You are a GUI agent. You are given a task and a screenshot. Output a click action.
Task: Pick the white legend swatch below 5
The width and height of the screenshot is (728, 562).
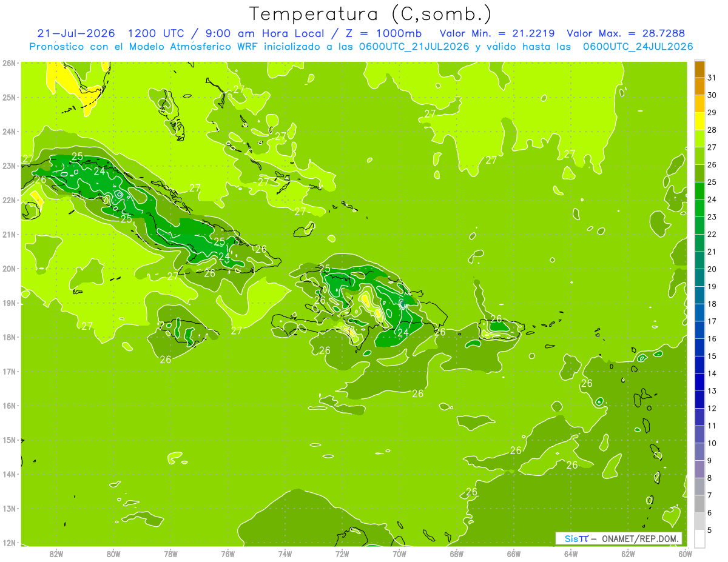(699, 538)
